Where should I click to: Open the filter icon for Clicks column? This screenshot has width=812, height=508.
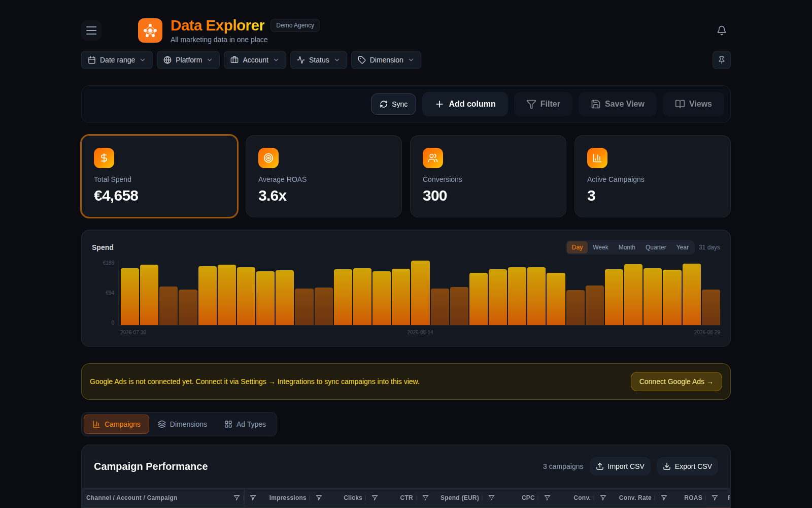pos(375,498)
